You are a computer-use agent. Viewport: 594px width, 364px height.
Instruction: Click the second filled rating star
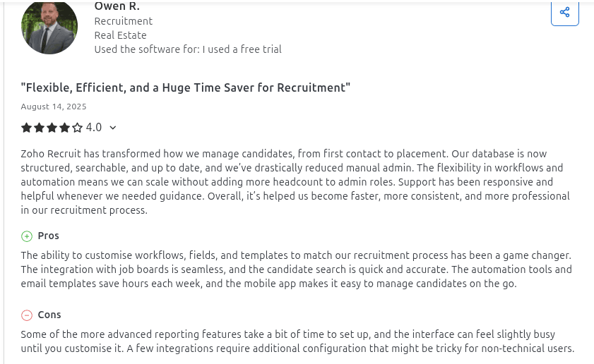click(39, 128)
